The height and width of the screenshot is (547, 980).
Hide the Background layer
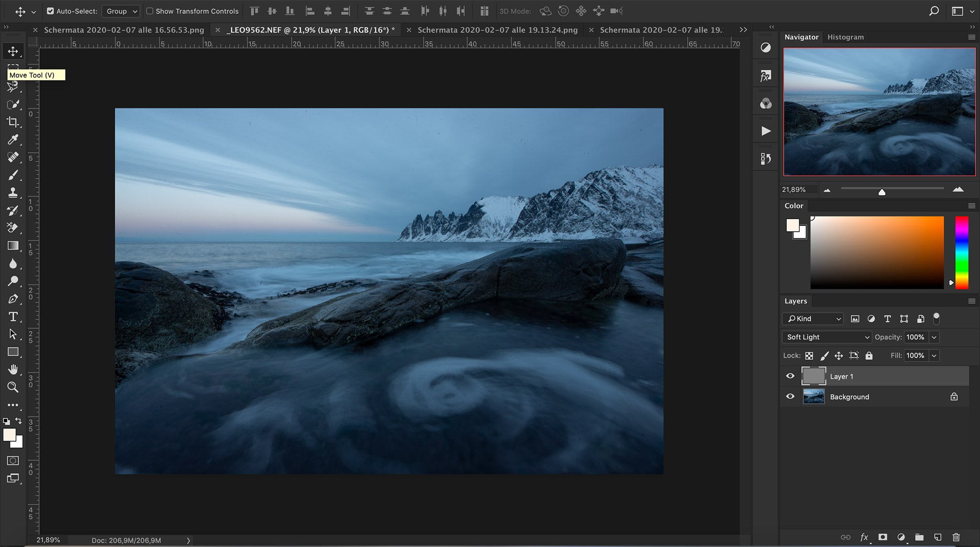pyautogui.click(x=790, y=396)
